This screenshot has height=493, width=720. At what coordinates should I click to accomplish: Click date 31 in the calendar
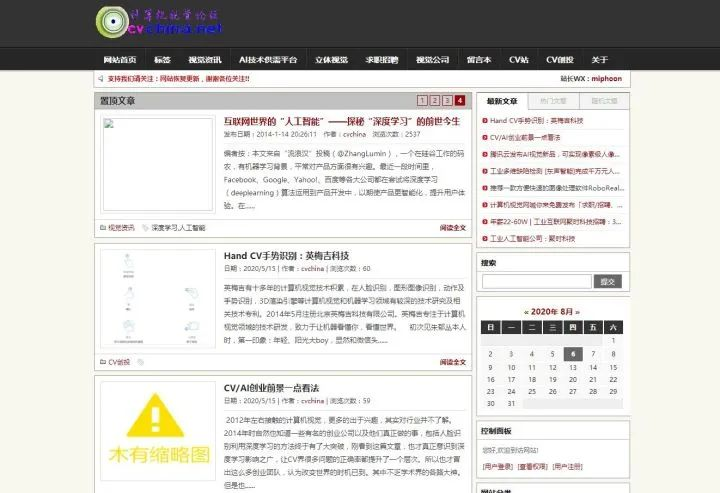click(511, 403)
